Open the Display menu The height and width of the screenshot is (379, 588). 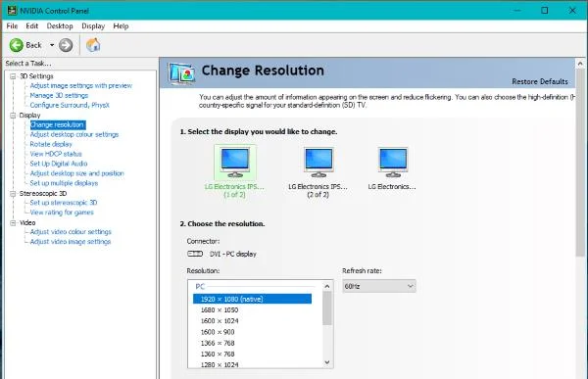coord(93,25)
